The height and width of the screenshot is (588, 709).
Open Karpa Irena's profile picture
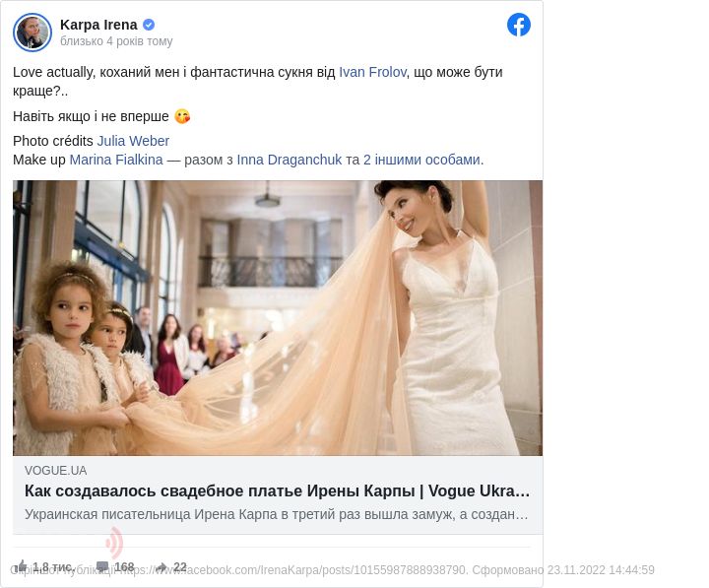coord(32,33)
